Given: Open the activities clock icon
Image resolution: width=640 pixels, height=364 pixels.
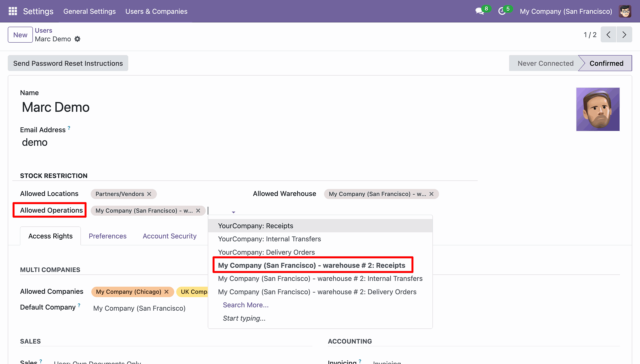Looking at the screenshot, I should [502, 11].
